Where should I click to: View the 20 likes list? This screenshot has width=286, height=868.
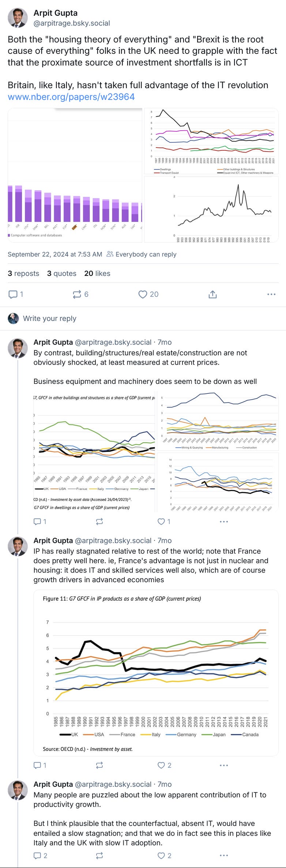(97, 273)
